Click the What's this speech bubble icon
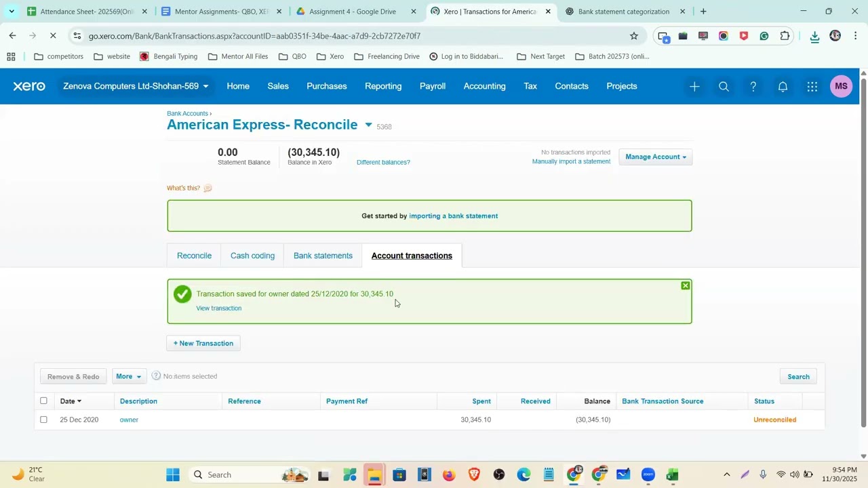The height and width of the screenshot is (488, 868). [208, 188]
